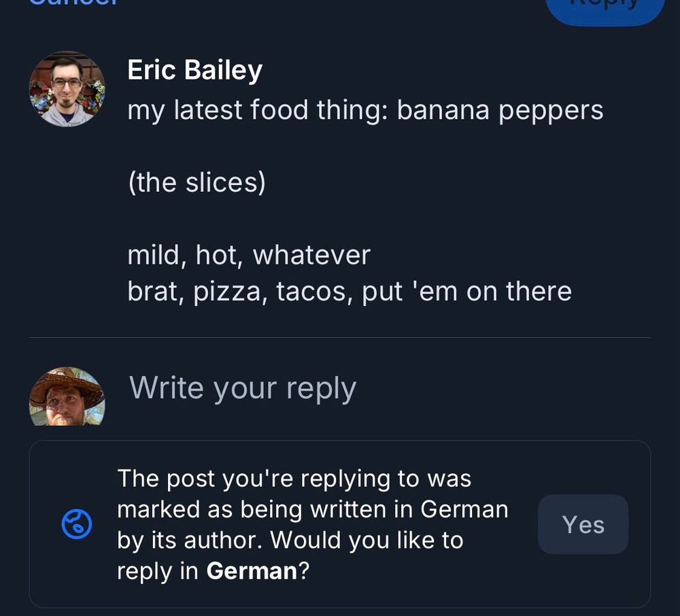Screen dimensions: 680x616
Task: Click the word 'pizza' in the post
Action: [x=230, y=292]
